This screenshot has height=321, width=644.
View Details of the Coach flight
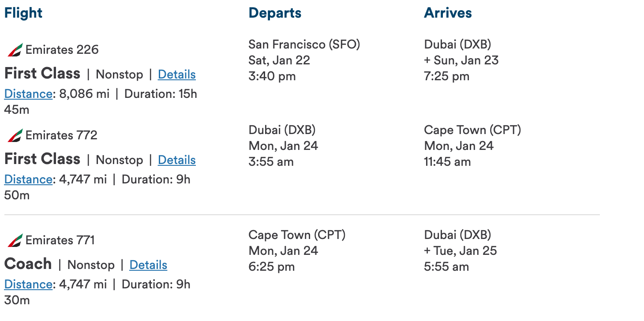(x=148, y=265)
